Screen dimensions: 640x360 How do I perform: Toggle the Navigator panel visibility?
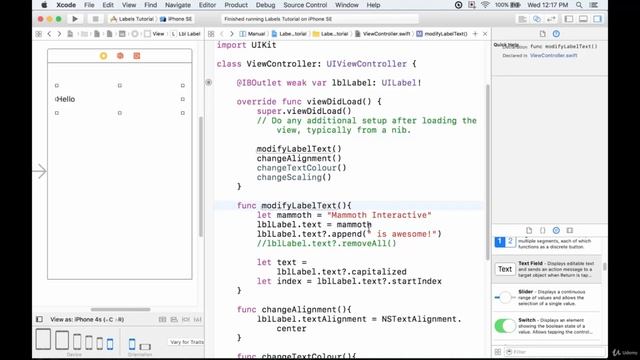(x=569, y=19)
